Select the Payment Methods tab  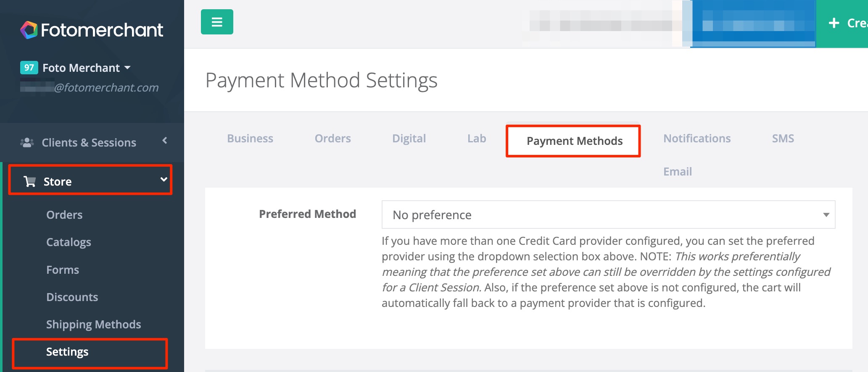click(575, 141)
